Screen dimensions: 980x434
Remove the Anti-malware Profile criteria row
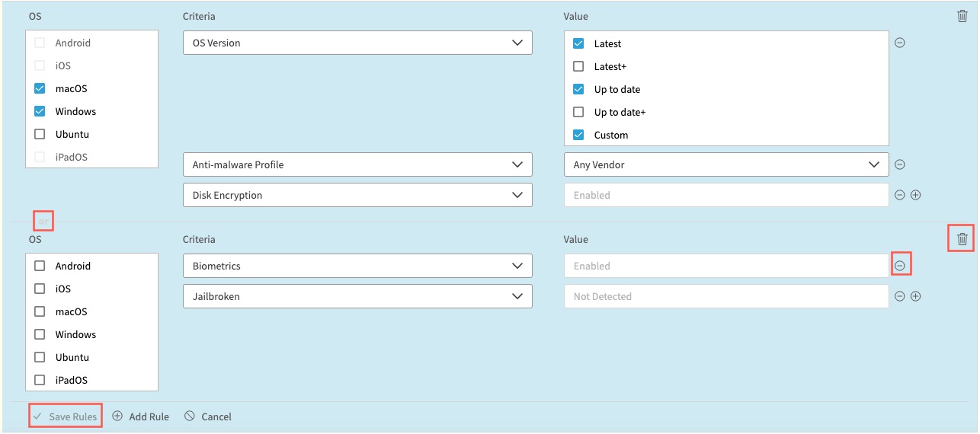click(x=899, y=164)
